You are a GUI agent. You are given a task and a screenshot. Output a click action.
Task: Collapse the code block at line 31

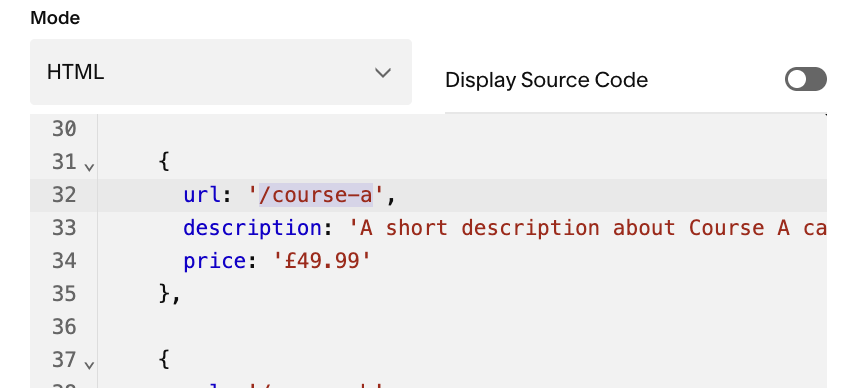(90, 167)
